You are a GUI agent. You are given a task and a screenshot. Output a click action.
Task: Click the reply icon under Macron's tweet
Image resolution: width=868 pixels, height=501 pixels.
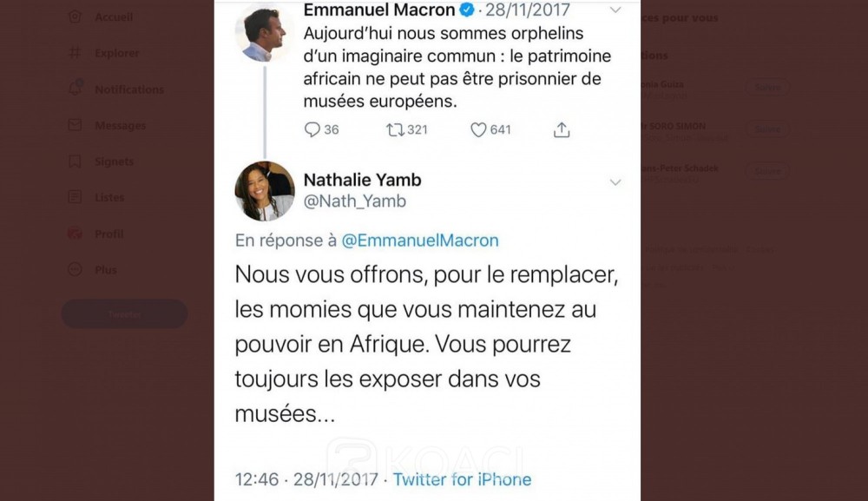pos(313,130)
